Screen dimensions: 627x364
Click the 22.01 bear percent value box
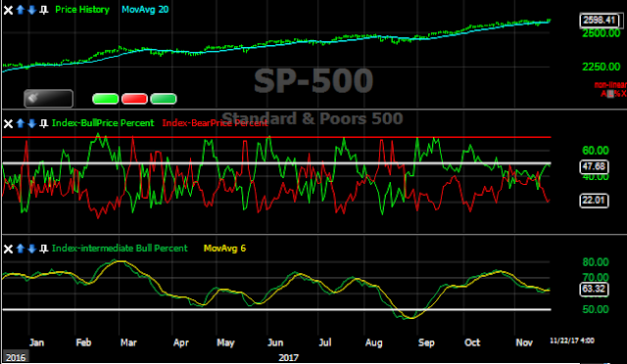[594, 201]
